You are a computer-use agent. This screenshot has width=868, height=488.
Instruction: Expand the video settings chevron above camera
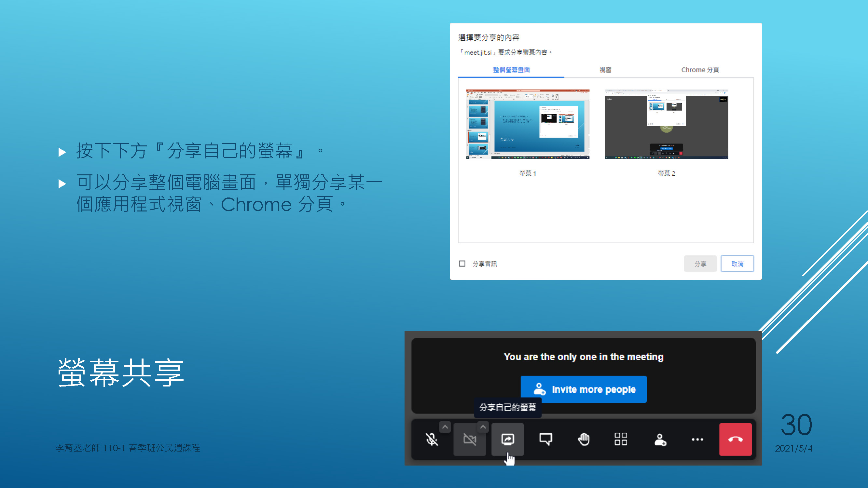pyautogui.click(x=483, y=427)
